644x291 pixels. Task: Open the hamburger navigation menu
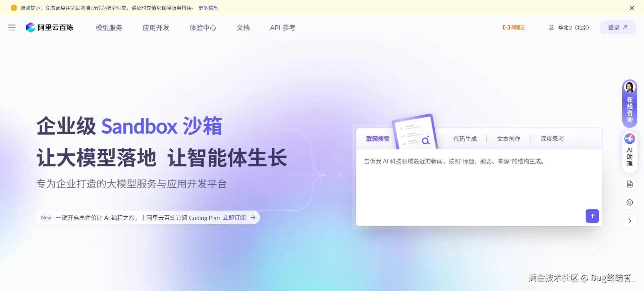tap(12, 27)
